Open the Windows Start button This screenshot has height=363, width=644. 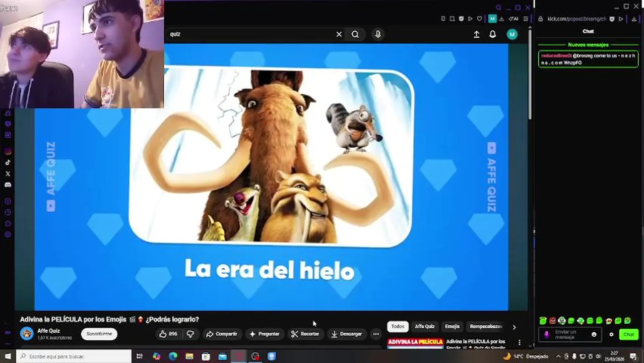pos(7,356)
